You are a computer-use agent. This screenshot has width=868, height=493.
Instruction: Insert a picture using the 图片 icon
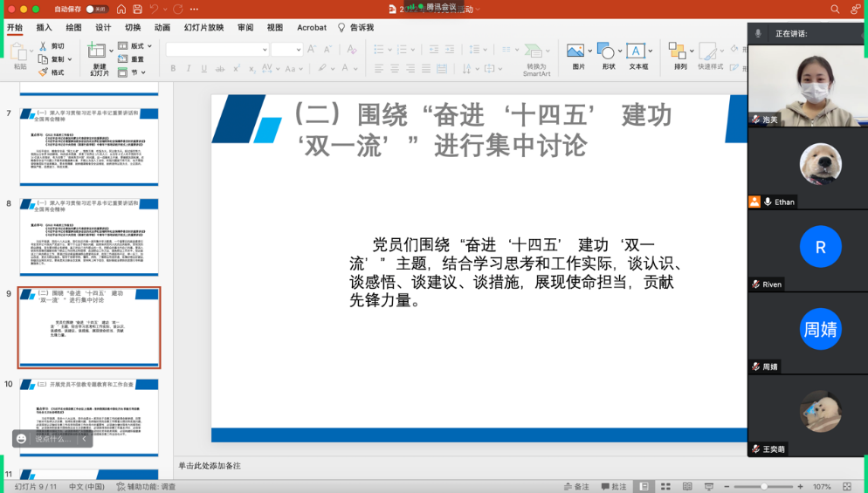(x=576, y=51)
